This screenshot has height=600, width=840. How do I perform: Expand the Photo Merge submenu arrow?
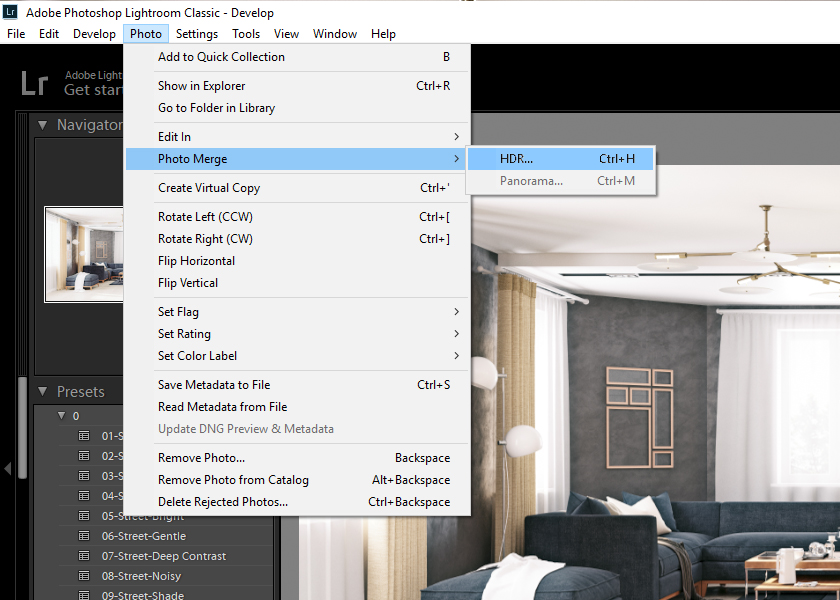pos(456,159)
